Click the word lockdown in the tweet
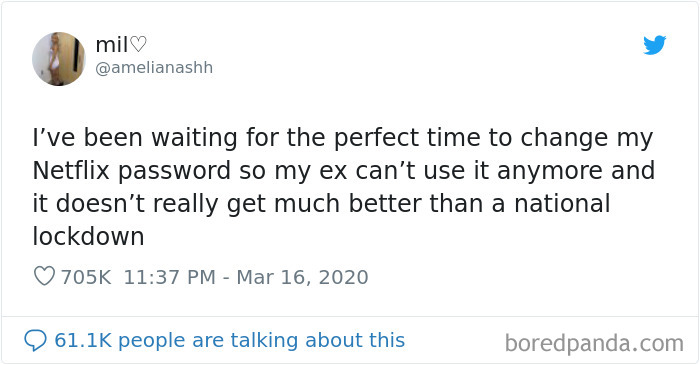 [x=88, y=236]
